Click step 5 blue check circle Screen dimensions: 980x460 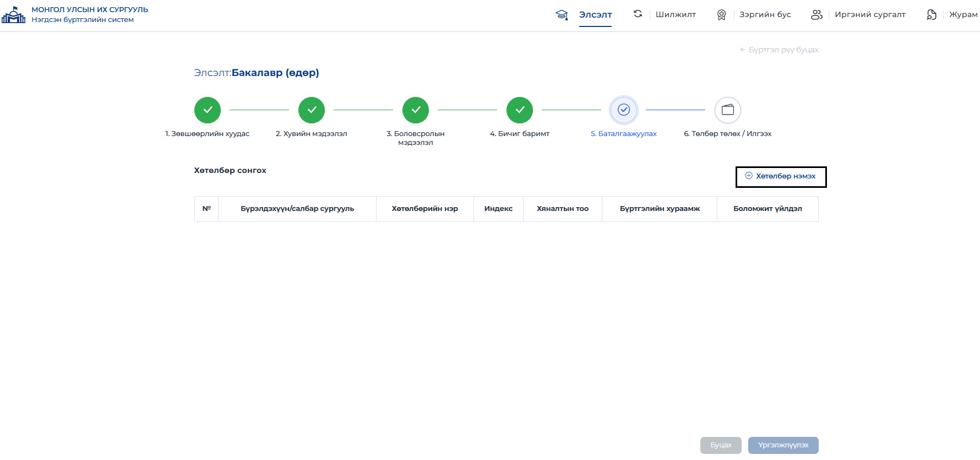(x=624, y=110)
